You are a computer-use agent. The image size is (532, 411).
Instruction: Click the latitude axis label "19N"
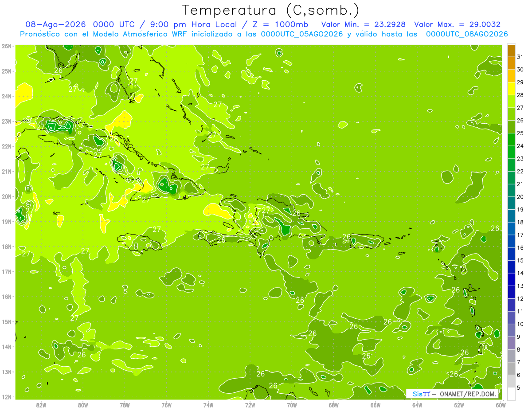pos(7,222)
